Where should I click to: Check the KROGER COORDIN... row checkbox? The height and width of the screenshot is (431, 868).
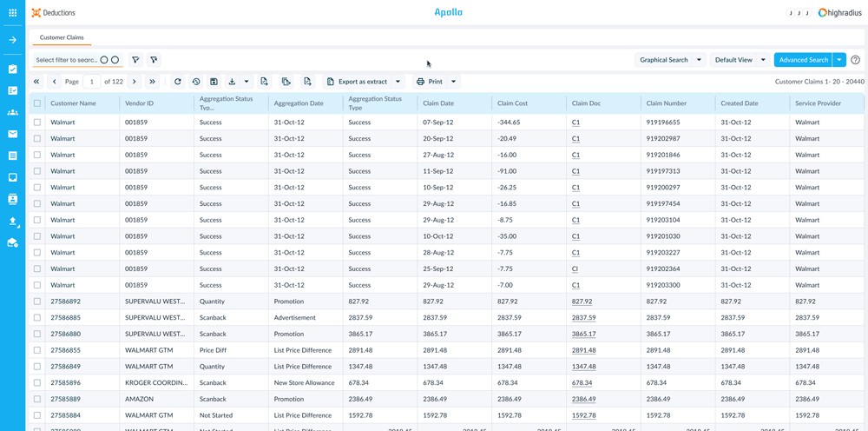tap(37, 383)
